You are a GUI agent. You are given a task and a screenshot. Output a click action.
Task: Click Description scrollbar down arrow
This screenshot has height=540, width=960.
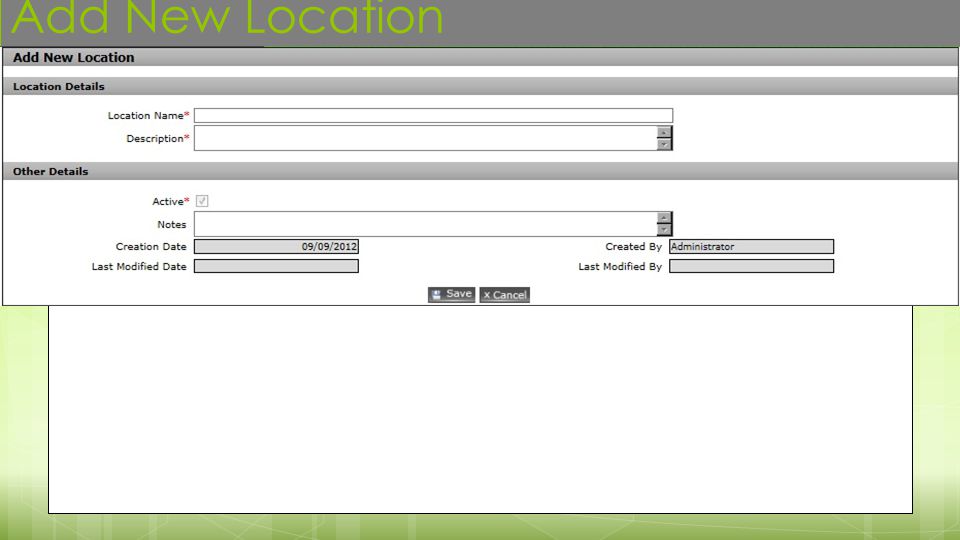(x=664, y=144)
